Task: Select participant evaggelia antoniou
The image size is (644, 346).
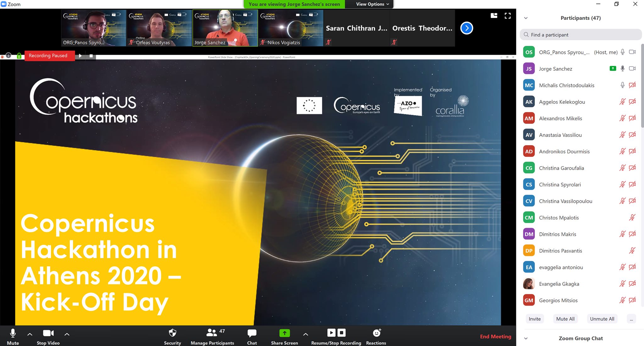Action: pyautogui.click(x=580, y=267)
